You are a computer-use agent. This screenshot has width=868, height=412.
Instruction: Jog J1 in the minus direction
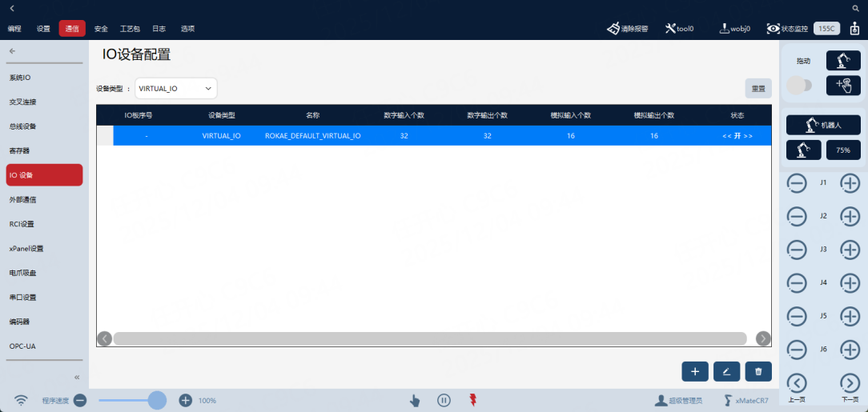[x=797, y=183]
